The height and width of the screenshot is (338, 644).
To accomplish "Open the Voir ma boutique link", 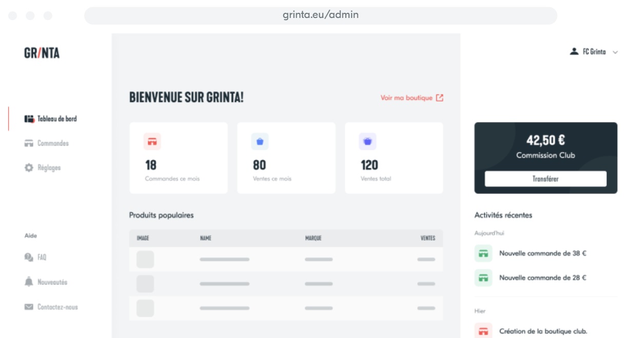I will (x=406, y=98).
